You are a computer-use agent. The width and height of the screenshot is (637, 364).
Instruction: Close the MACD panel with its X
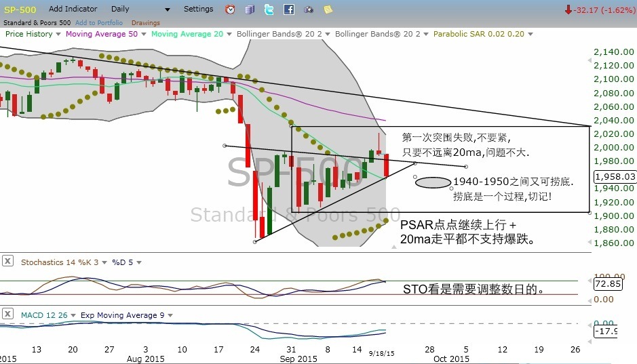tap(7, 314)
